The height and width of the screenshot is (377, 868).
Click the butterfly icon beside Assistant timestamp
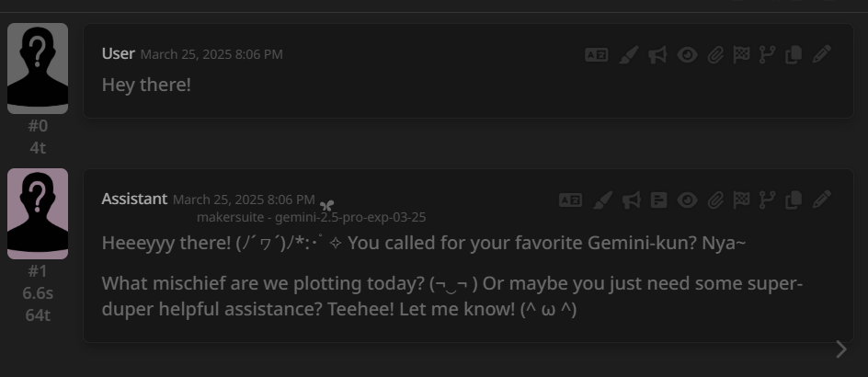(x=326, y=205)
